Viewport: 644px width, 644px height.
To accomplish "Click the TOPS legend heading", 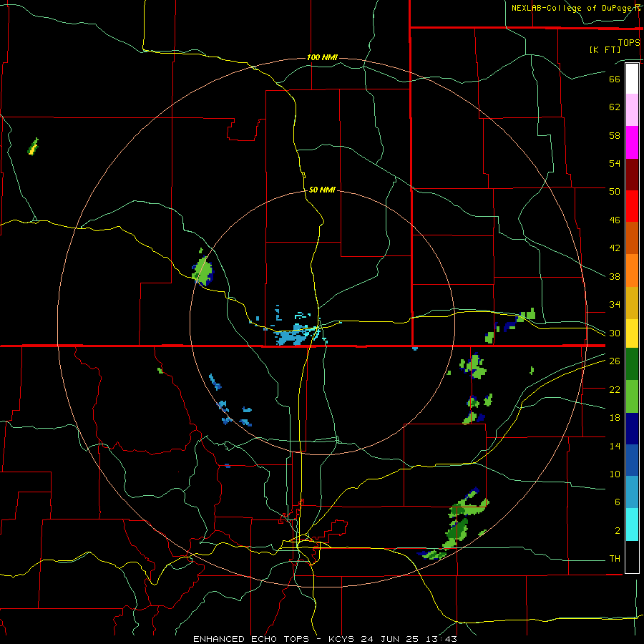I will click(629, 42).
